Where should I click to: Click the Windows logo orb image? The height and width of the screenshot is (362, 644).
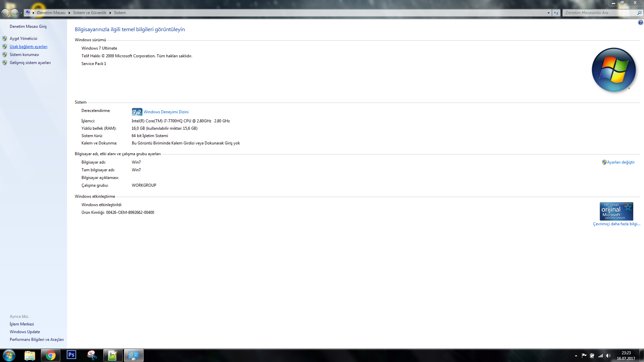point(614,70)
